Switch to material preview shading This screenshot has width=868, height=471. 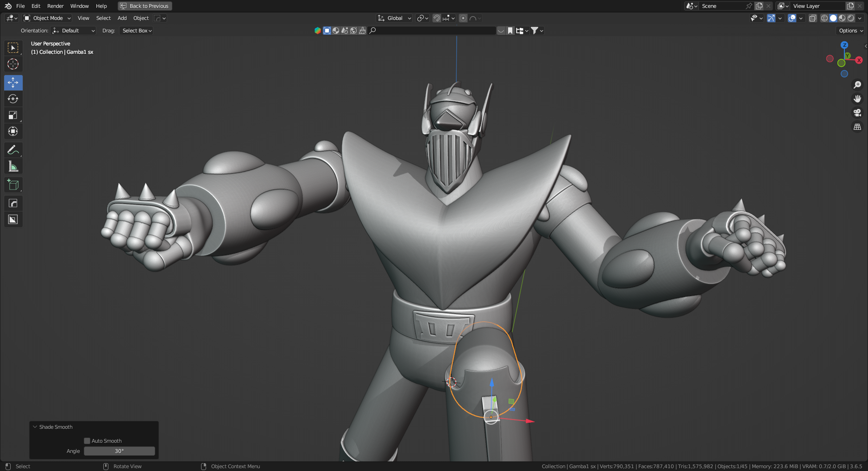(842, 18)
